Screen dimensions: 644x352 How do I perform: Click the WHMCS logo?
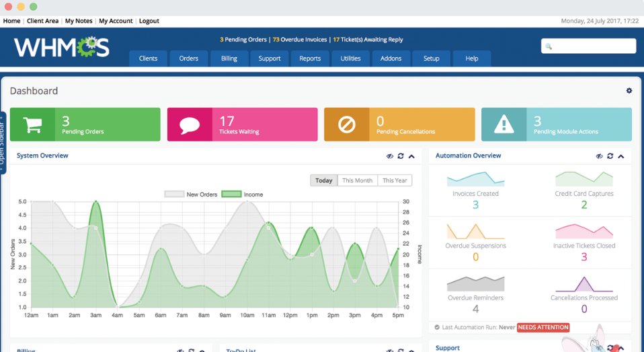pyautogui.click(x=62, y=48)
